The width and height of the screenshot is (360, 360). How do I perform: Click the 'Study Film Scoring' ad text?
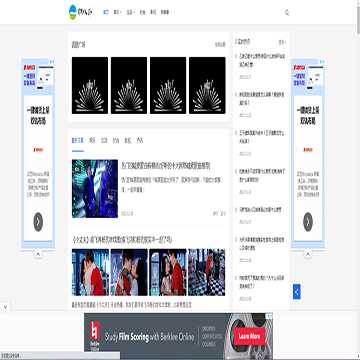click(x=149, y=337)
